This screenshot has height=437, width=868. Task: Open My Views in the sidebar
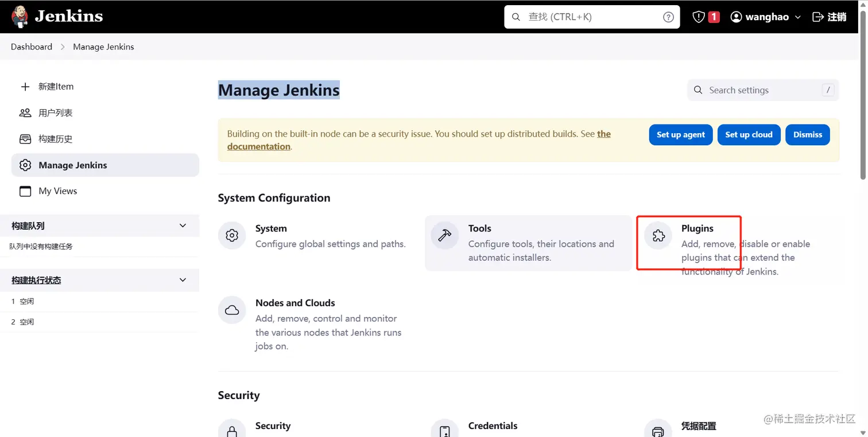105,191
